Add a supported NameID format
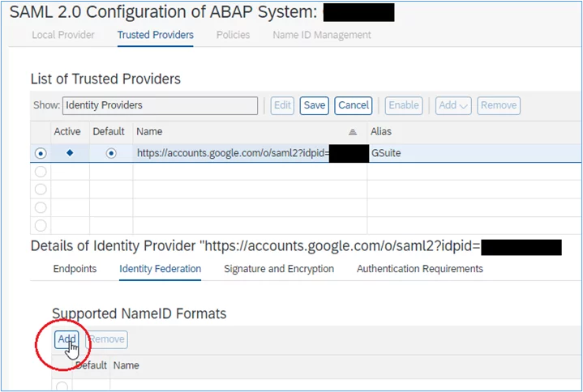 coord(67,339)
